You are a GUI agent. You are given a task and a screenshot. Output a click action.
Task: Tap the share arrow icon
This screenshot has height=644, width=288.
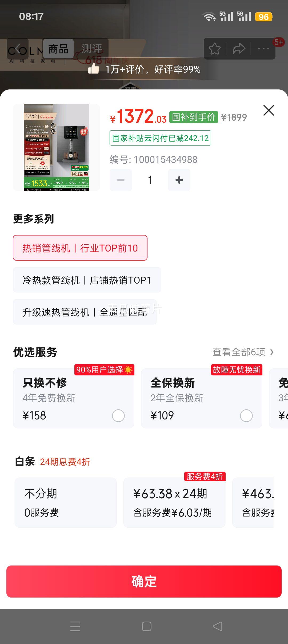tap(239, 49)
